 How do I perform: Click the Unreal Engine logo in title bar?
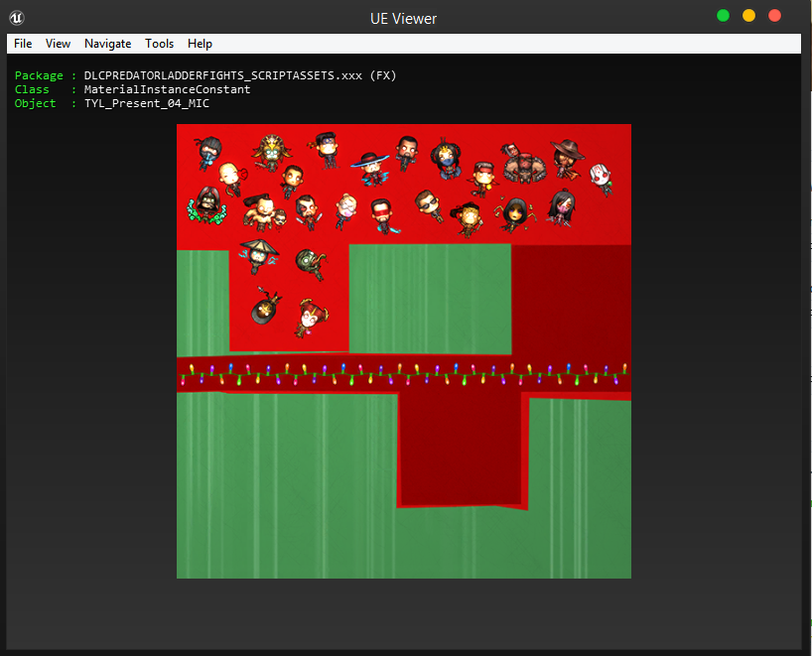click(17, 17)
